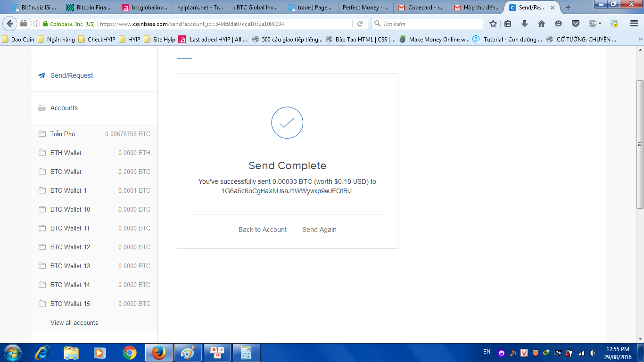The height and width of the screenshot is (362, 644).
Task: Open the Windows Start menu
Action: pos(12,353)
